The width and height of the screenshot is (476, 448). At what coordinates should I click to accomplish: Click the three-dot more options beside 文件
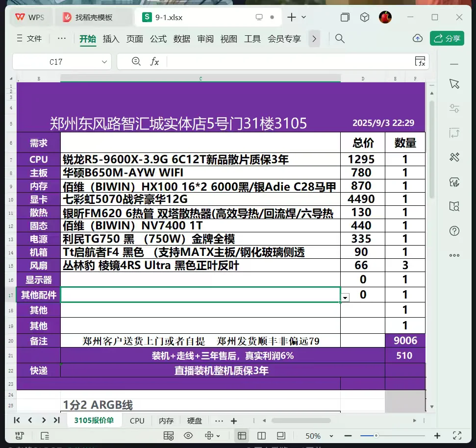pos(62,39)
